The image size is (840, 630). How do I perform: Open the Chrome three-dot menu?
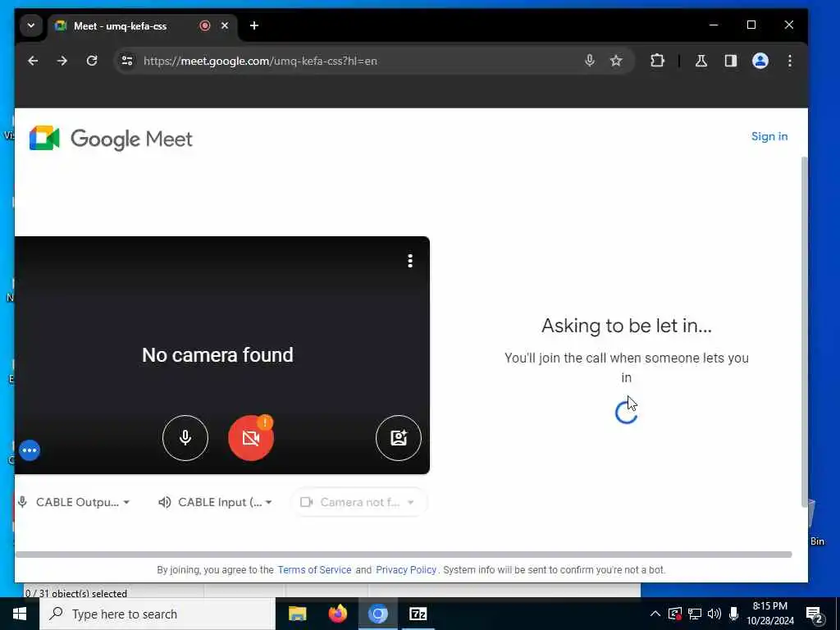point(790,61)
